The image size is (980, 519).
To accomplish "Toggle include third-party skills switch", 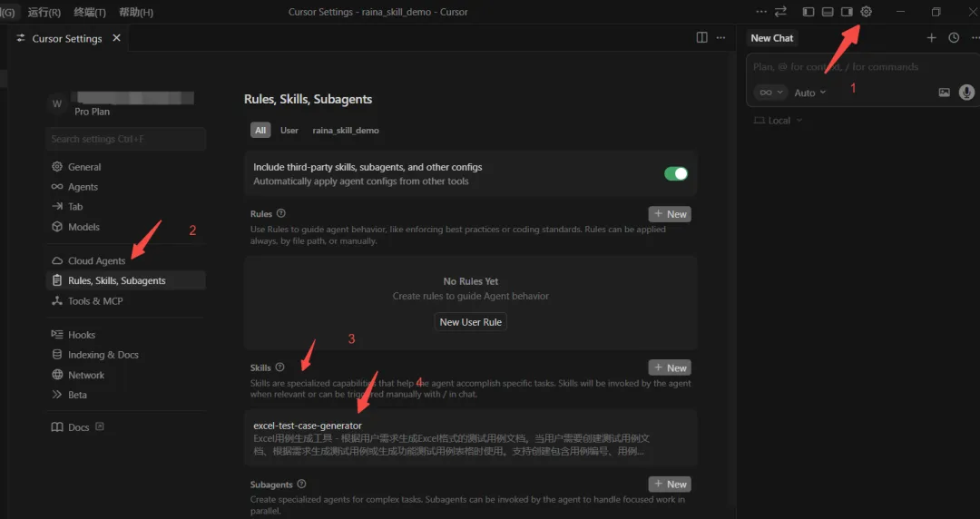I will (x=676, y=174).
